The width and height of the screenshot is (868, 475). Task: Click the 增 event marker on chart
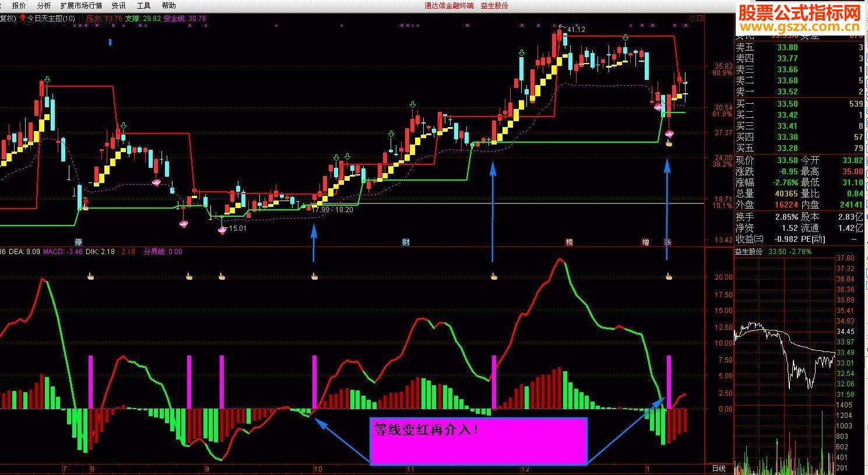click(x=646, y=242)
